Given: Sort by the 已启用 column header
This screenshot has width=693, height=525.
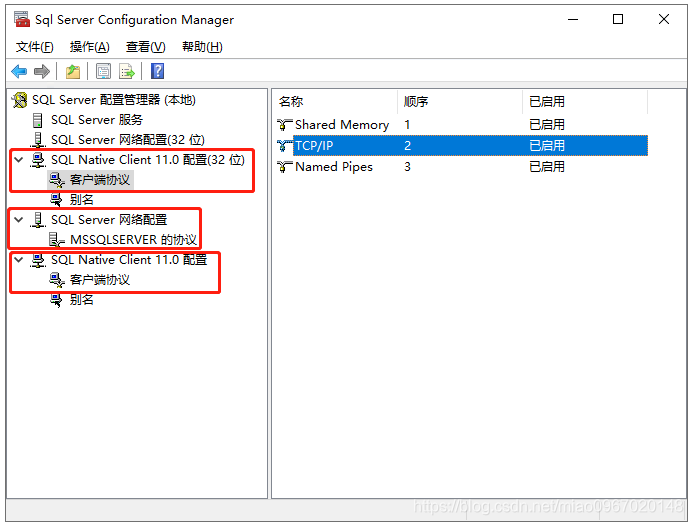Looking at the screenshot, I should [585, 102].
